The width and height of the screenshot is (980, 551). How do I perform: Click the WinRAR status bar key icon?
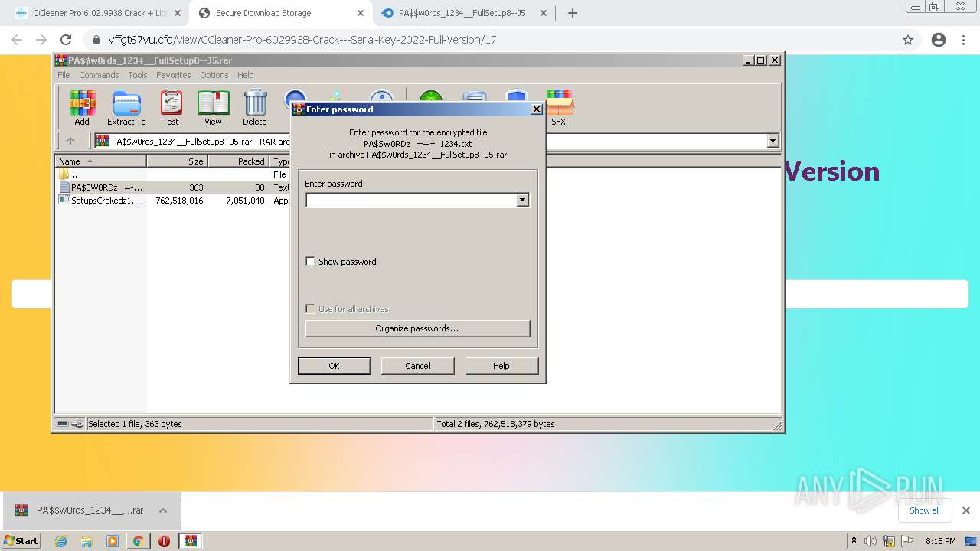78,424
